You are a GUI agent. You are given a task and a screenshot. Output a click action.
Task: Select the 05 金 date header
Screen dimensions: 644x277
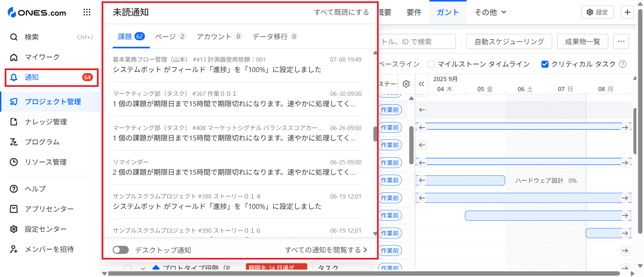[485, 89]
